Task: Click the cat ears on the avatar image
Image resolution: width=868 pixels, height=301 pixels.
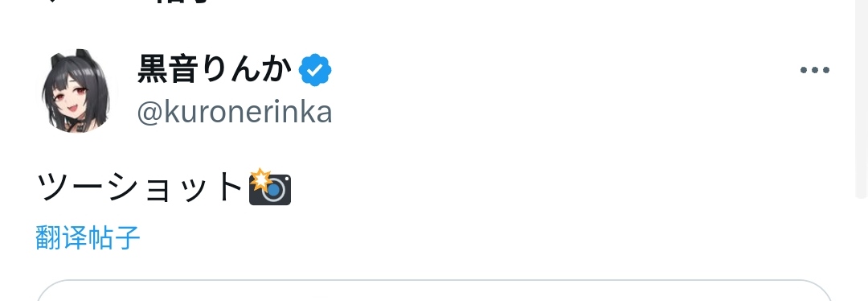Action: click(71, 56)
